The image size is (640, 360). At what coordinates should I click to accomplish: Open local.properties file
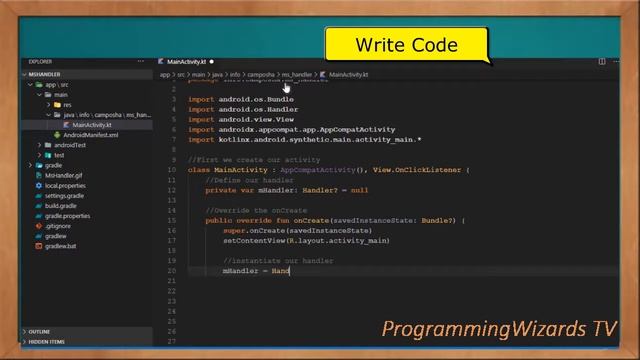point(65,185)
